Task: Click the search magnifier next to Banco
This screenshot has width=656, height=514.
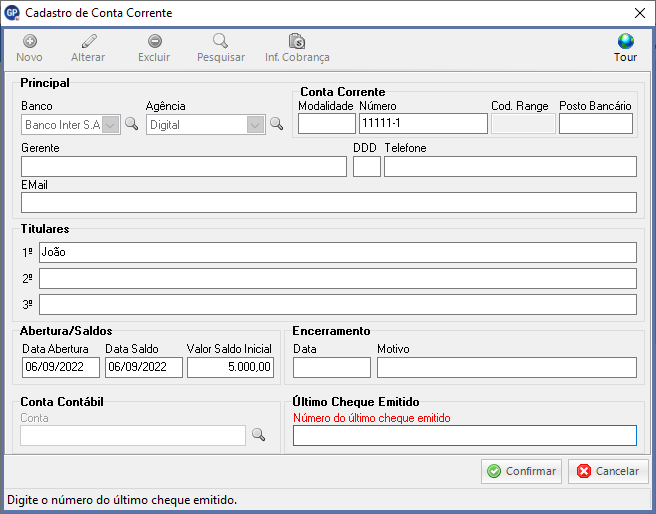Action: [131, 124]
